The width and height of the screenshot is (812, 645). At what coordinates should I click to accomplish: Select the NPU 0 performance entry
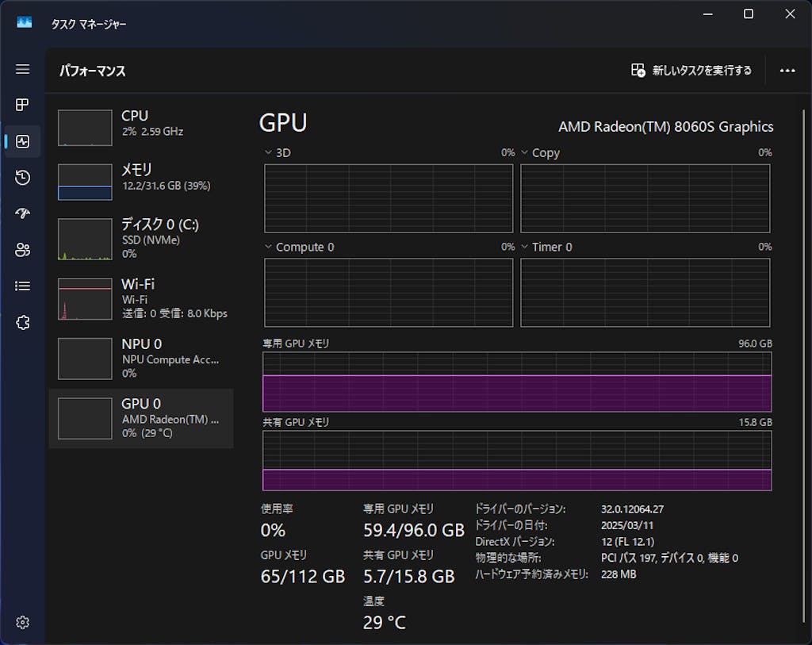pyautogui.click(x=141, y=358)
